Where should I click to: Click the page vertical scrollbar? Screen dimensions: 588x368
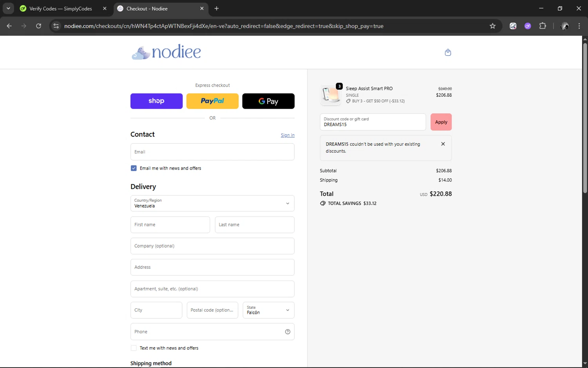tap(585, 118)
